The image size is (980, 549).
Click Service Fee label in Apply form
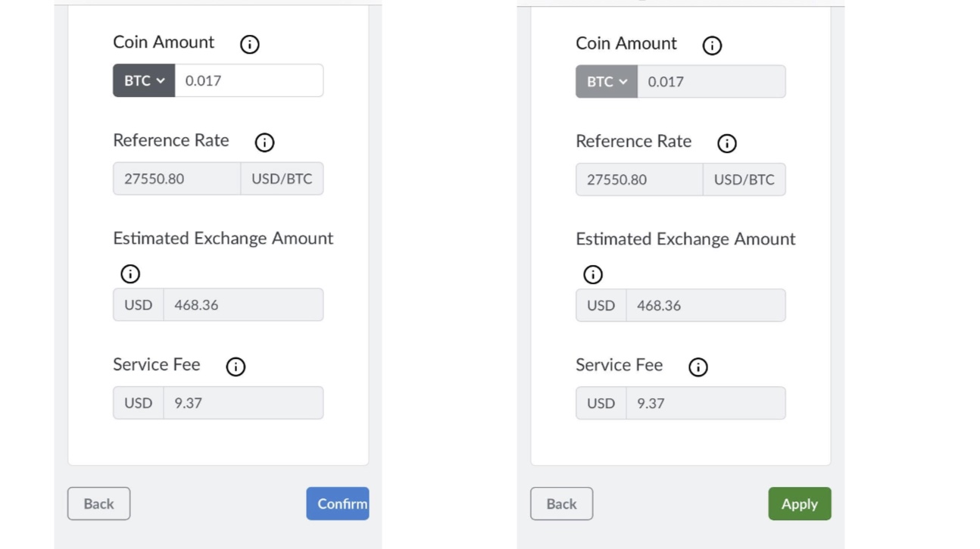click(620, 365)
